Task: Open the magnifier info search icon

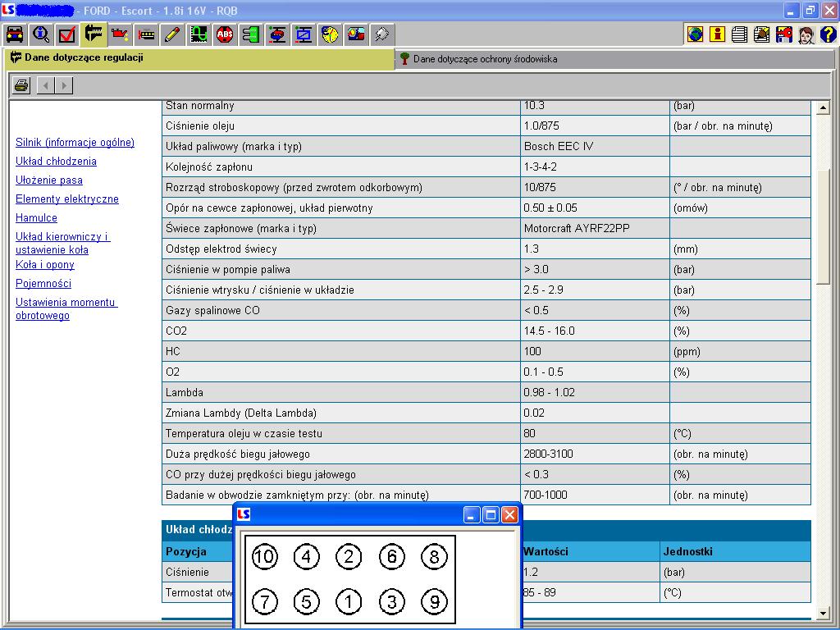Action: 41,34
